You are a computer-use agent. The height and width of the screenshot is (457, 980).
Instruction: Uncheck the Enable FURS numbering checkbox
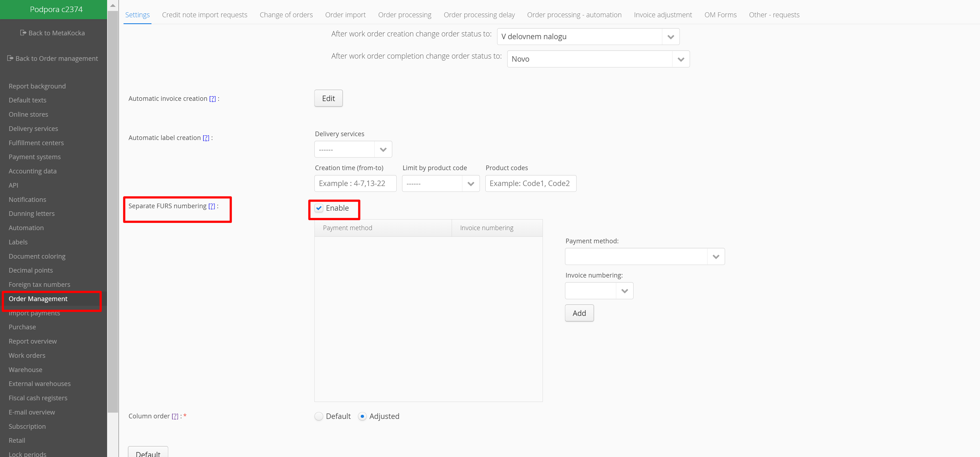point(319,208)
